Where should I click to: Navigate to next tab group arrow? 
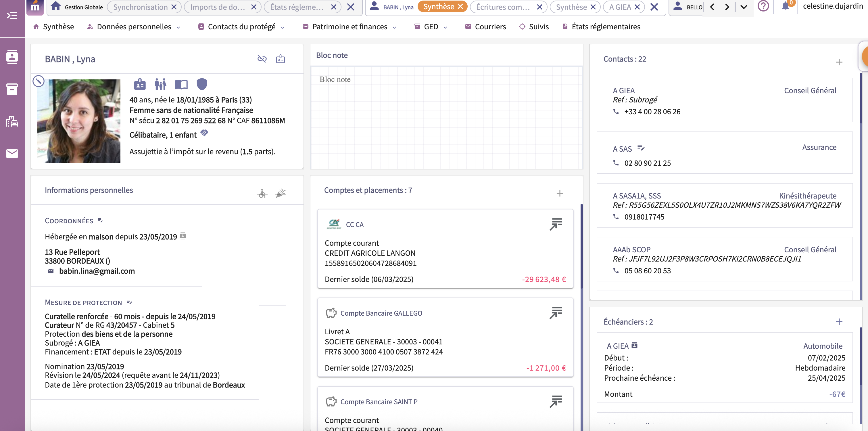(727, 7)
